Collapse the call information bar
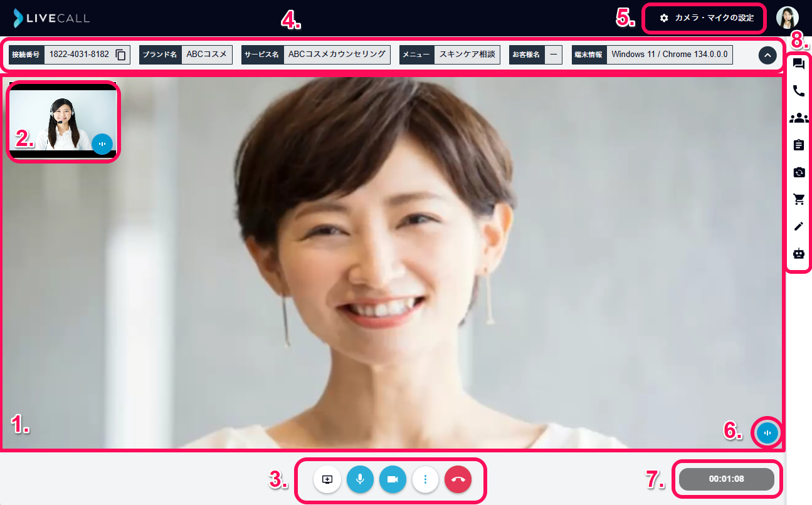 tap(767, 55)
